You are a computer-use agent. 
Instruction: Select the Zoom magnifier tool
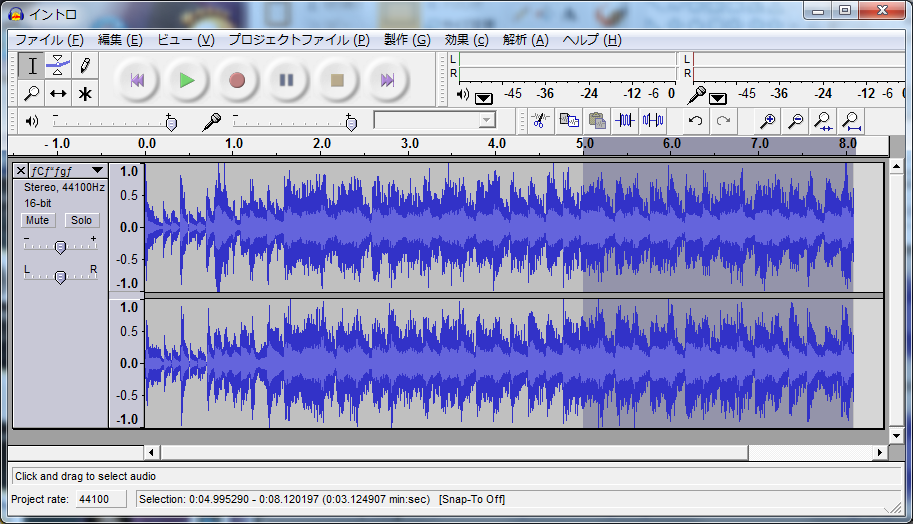pos(32,94)
